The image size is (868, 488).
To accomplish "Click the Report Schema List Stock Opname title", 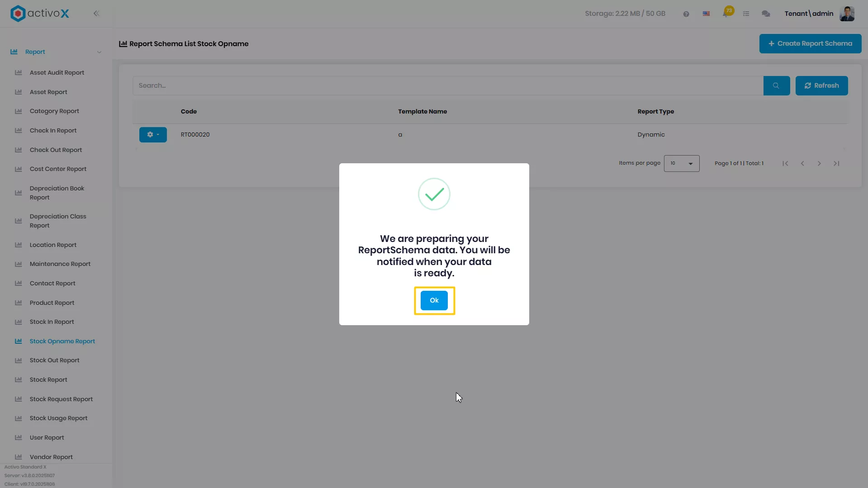I will [189, 44].
